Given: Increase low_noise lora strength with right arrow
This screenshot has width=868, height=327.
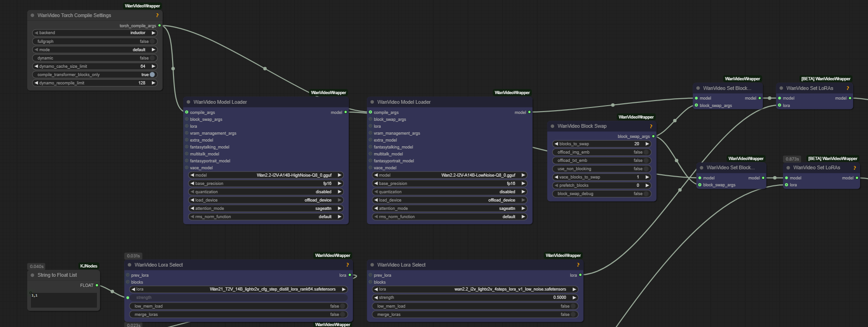Looking at the screenshot, I should tap(574, 297).
